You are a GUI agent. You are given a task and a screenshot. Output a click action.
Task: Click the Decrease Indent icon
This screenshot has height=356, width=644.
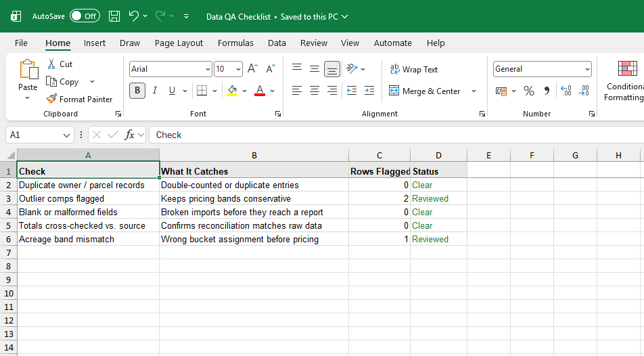352,91
